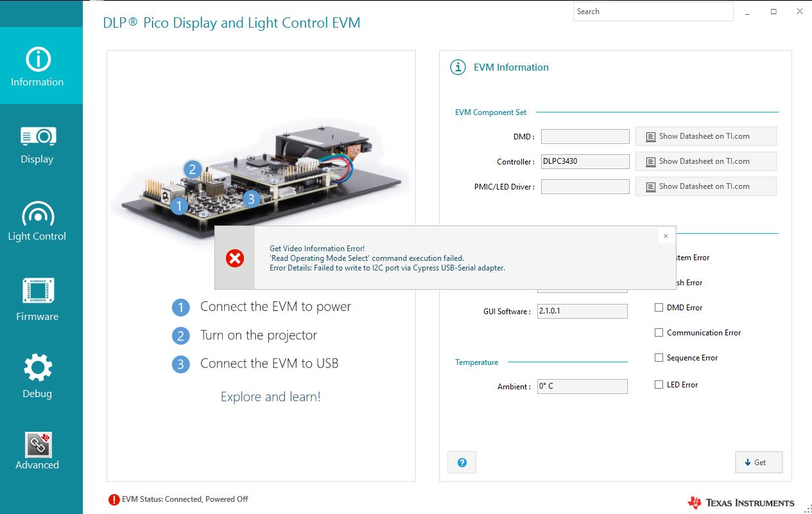The image size is (812, 514).
Task: Click the blue help question mark icon
Action: tap(462, 463)
